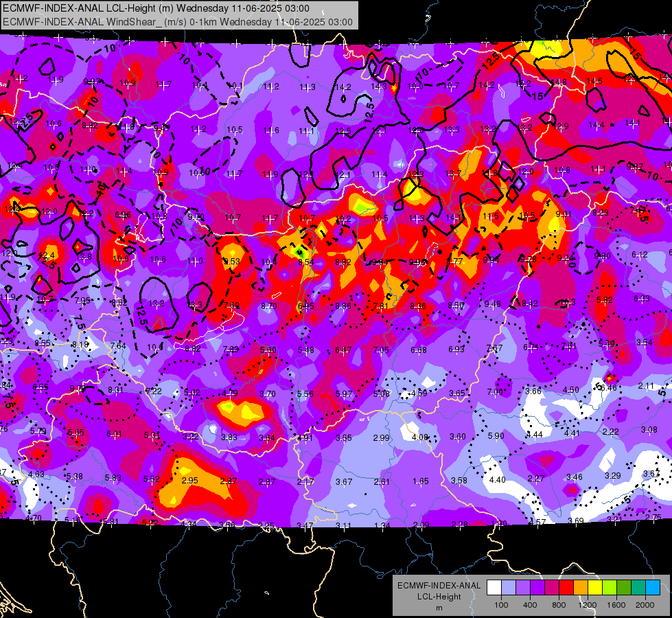Click the grid value '5.56'
This screenshot has width=672, height=618.
[x=305, y=393]
